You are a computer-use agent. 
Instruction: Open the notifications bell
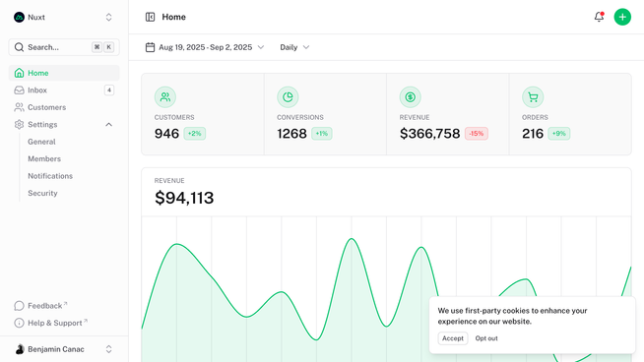coord(599,17)
